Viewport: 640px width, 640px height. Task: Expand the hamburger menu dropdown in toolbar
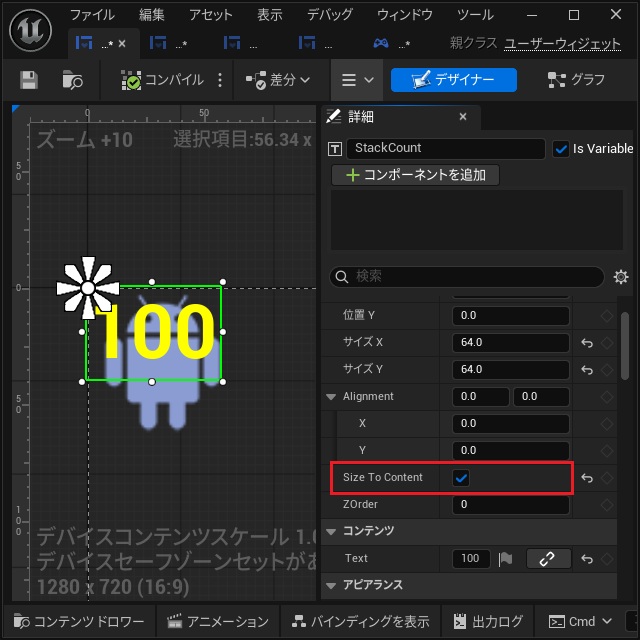click(x=357, y=80)
